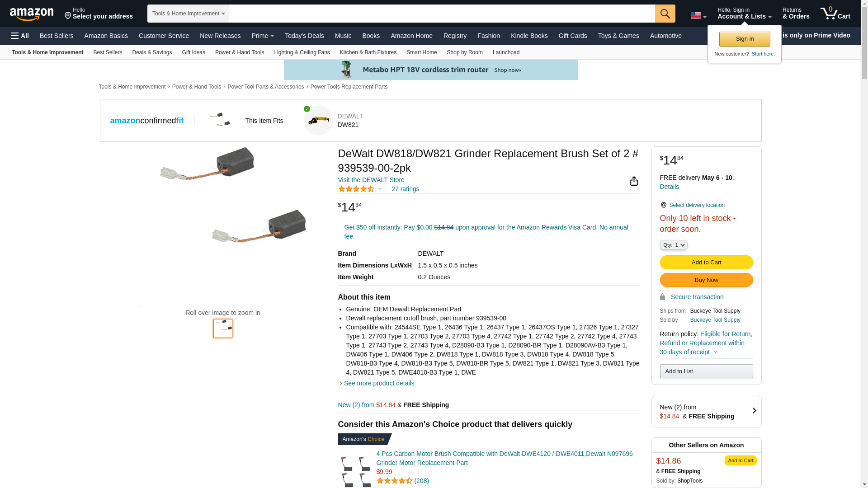Open the search category dropdown
Viewport: 868px width, 488px height.
[x=188, y=14]
